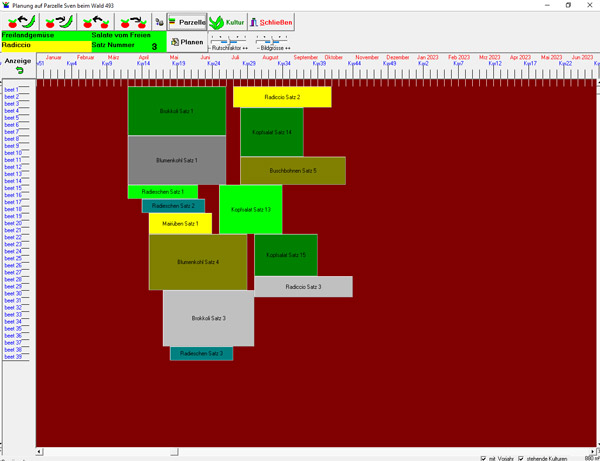Toggle the 'stehende Kulturen' checkbox
The image size is (600, 461).
pyautogui.click(x=521, y=458)
